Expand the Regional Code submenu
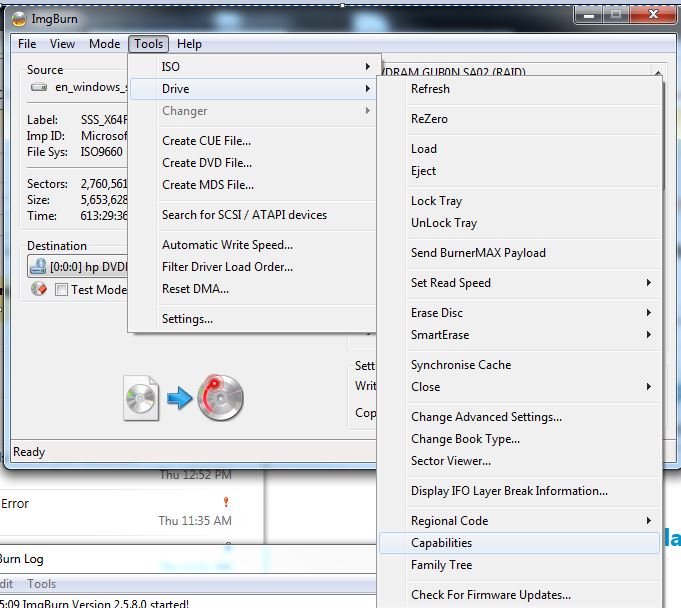681x608 pixels. [520, 521]
